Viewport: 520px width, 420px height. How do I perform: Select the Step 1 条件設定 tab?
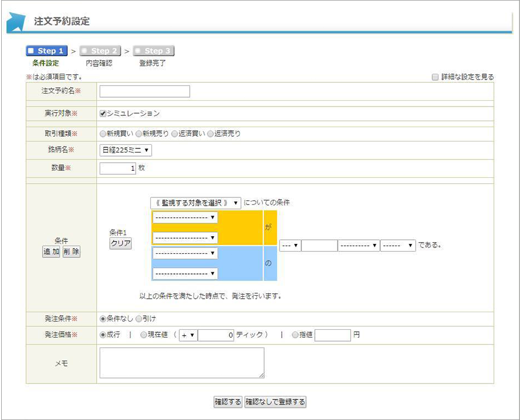pyautogui.click(x=47, y=51)
